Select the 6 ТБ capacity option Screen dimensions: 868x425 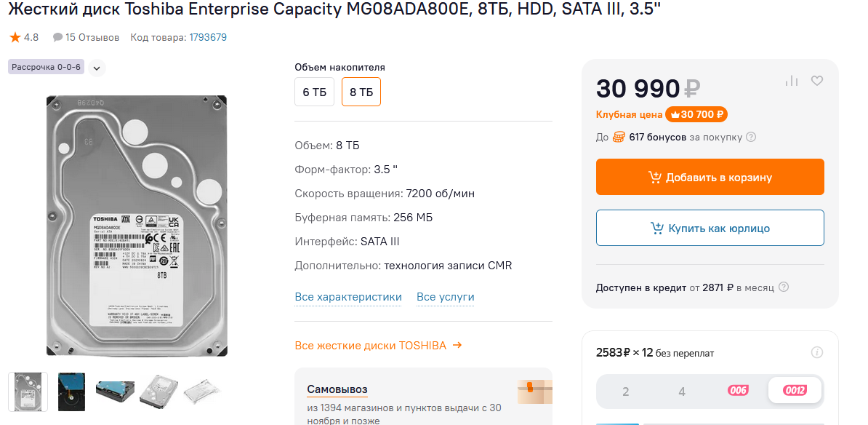point(314,92)
